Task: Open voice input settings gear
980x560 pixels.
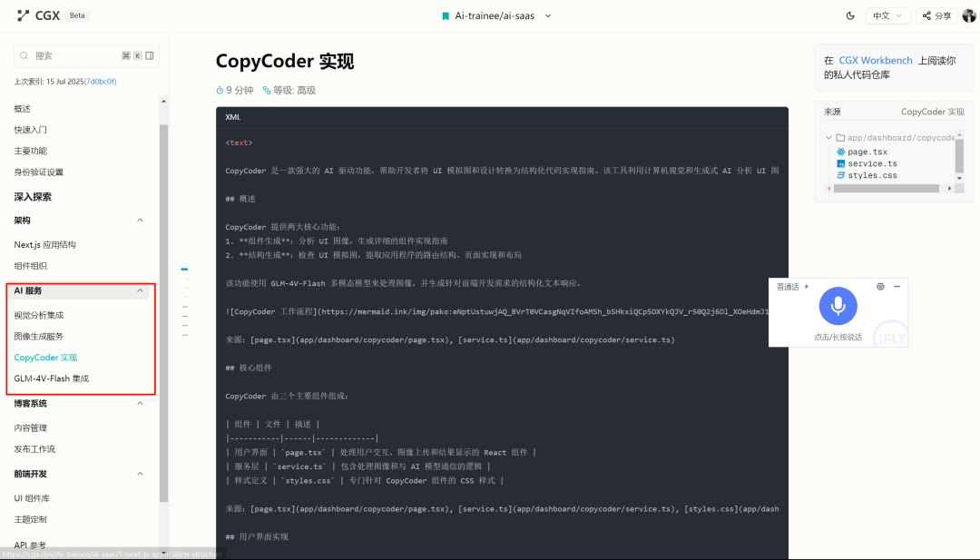Action: [x=880, y=286]
